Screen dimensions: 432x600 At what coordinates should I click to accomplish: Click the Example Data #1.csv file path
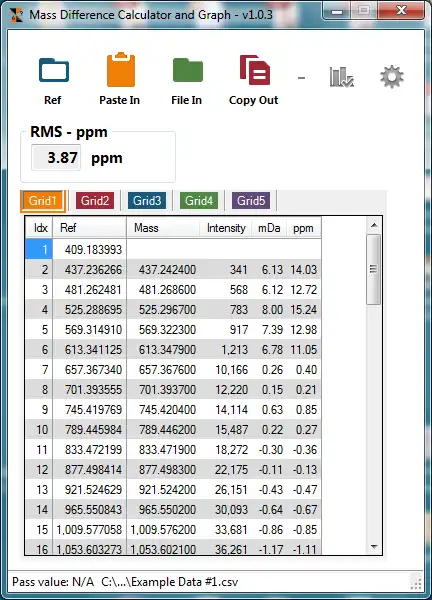(170, 582)
